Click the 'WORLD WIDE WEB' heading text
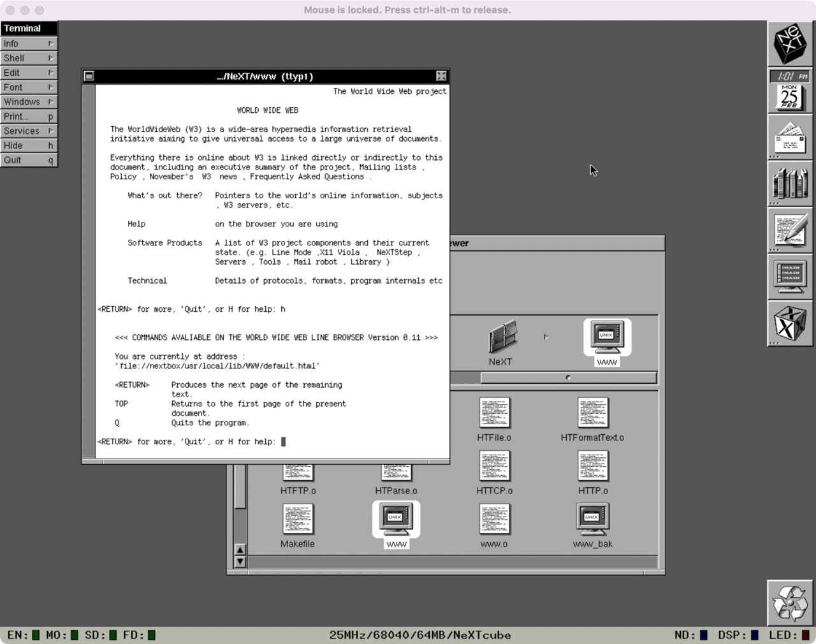 (x=268, y=110)
